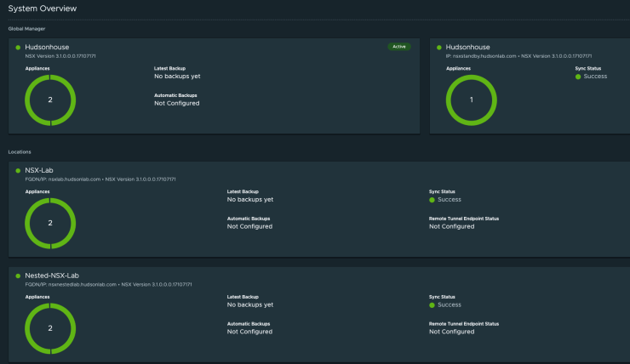Image resolution: width=630 pixels, height=364 pixels.
Task: Click Nested-NSX-Lab Latest Backup value
Action: 250,304
